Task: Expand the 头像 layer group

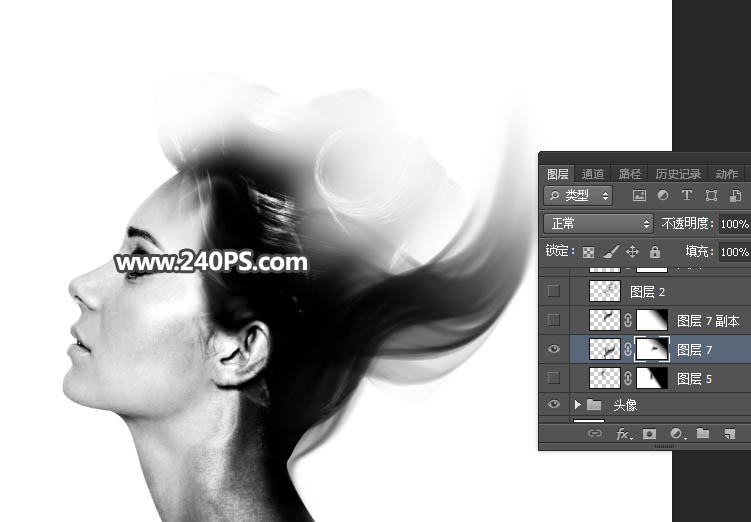Action: pyautogui.click(x=578, y=405)
